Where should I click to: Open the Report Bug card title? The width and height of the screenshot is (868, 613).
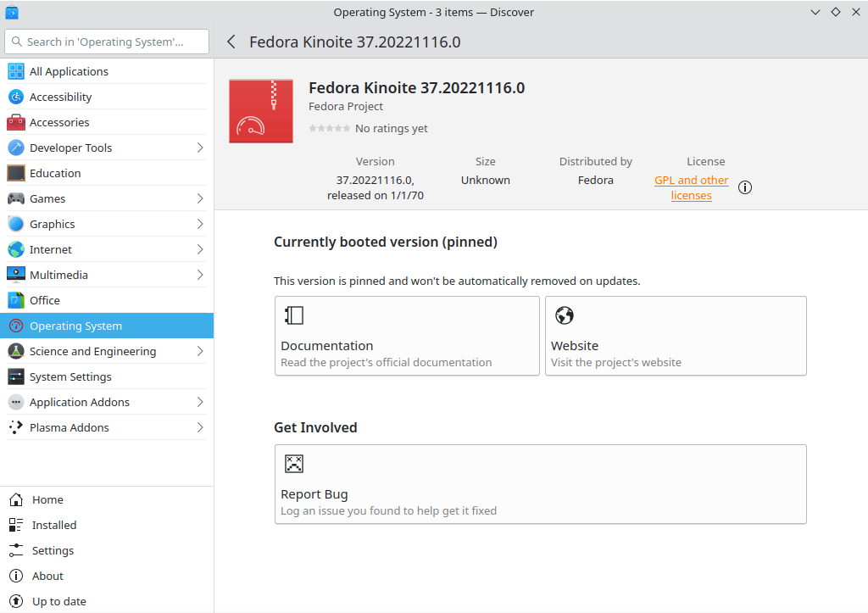[x=314, y=494]
